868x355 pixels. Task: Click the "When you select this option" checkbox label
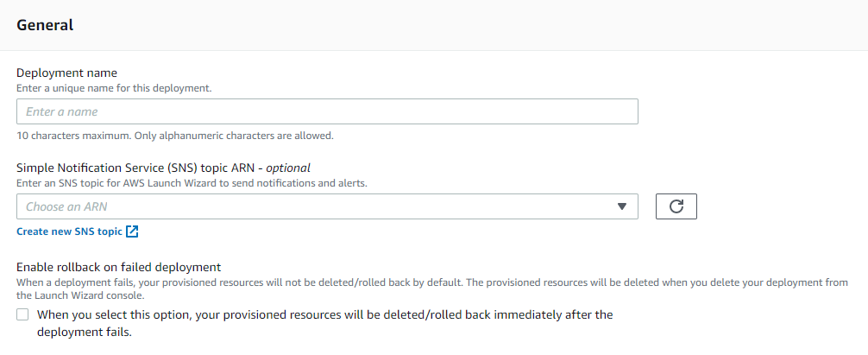point(325,323)
